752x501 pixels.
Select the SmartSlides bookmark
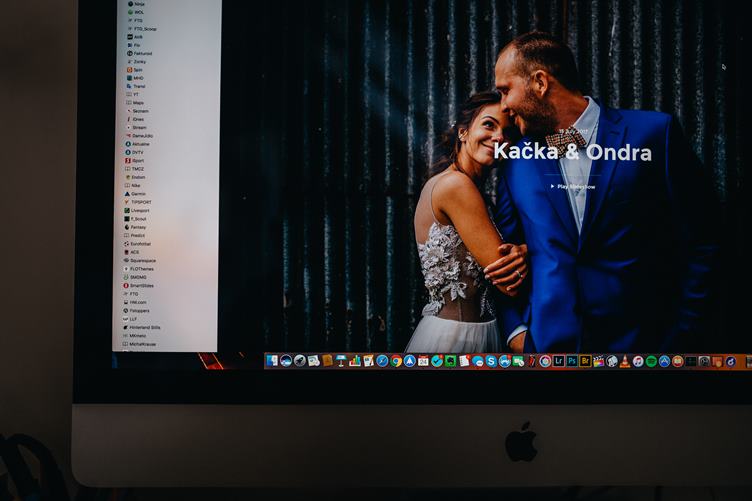[x=141, y=285]
